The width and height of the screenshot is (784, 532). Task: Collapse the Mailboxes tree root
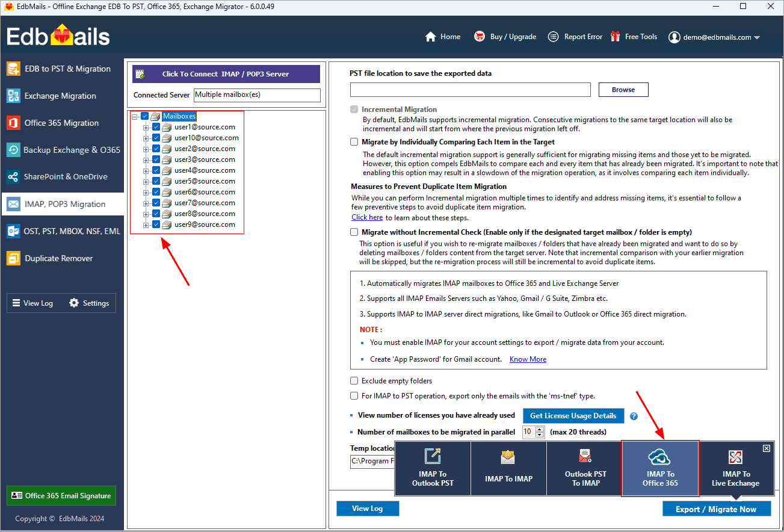[135, 116]
